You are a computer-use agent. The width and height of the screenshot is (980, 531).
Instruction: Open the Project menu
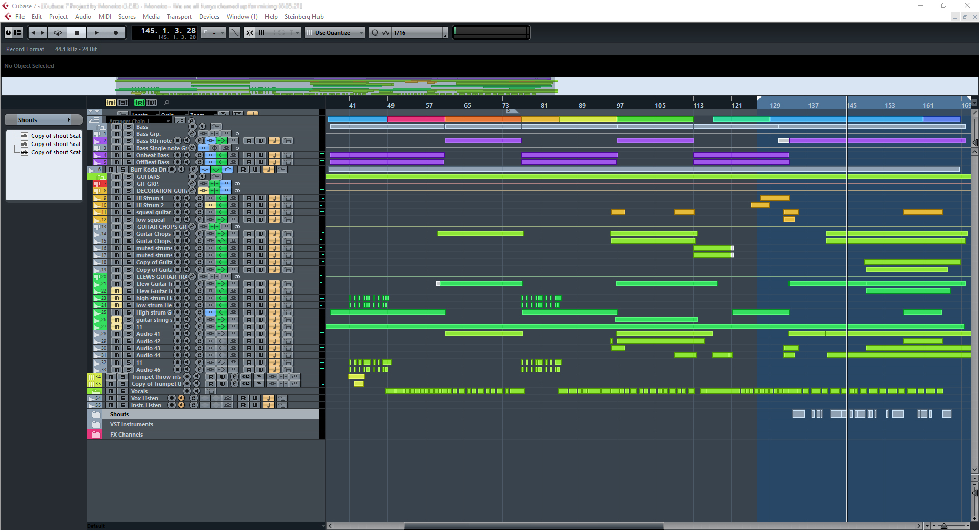pos(58,17)
